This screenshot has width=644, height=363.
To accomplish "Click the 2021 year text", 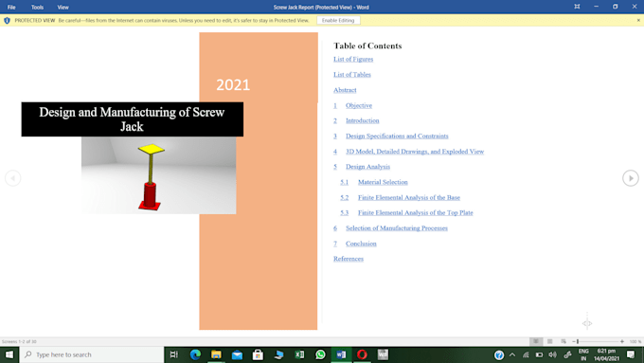I will tap(233, 84).
